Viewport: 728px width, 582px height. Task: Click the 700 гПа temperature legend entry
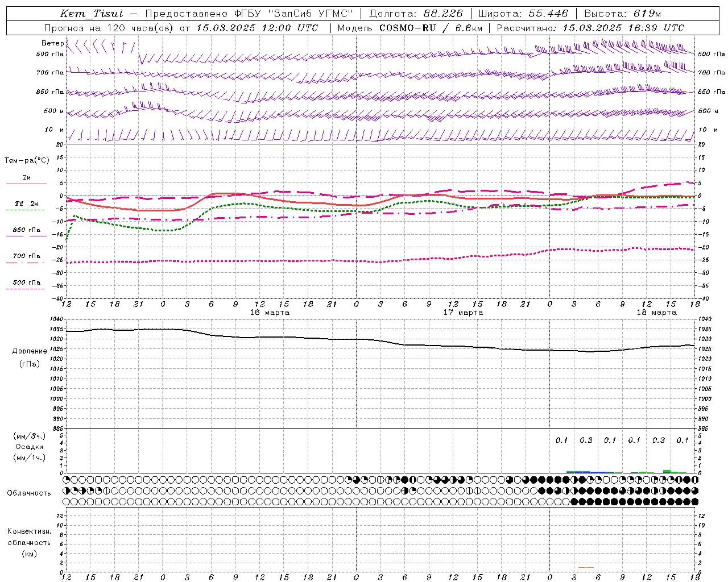(26, 256)
